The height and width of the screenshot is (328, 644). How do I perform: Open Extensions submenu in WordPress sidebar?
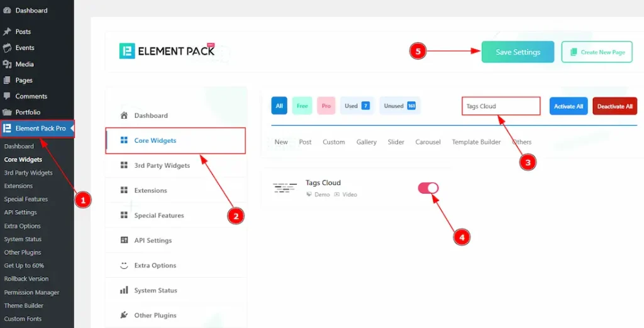pyautogui.click(x=18, y=186)
